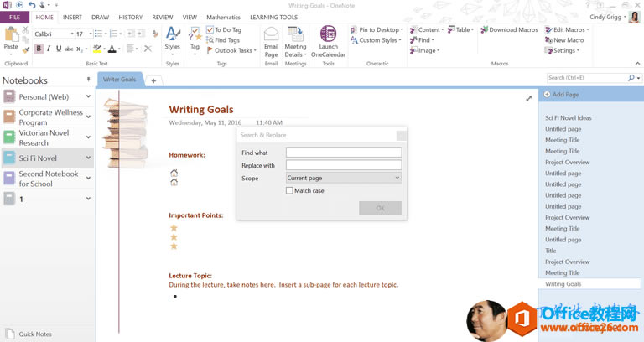Image resolution: width=644 pixels, height=342 pixels.
Task: Expand page to full view arrow icon
Action: pos(528,99)
